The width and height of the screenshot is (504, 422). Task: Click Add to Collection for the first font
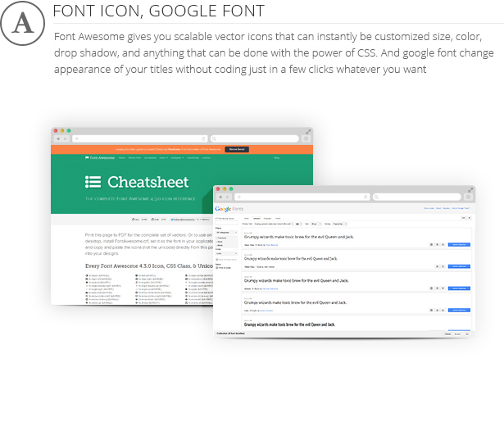coord(459,244)
